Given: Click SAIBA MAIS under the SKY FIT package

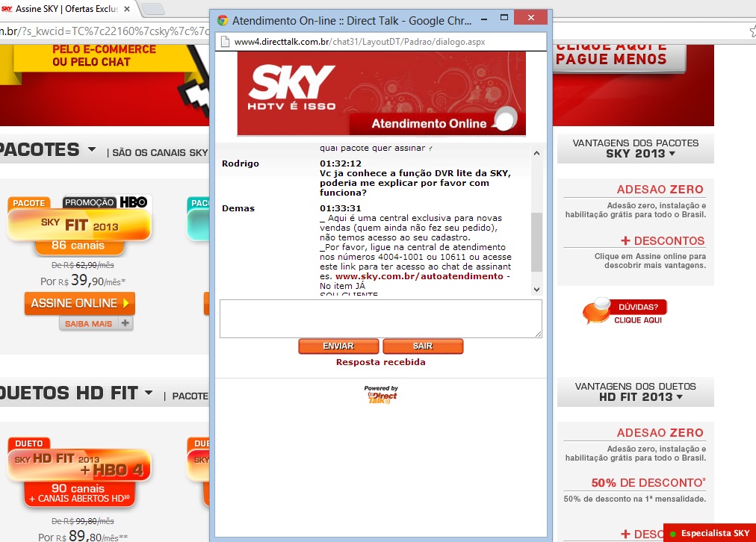Looking at the screenshot, I should point(89,324).
